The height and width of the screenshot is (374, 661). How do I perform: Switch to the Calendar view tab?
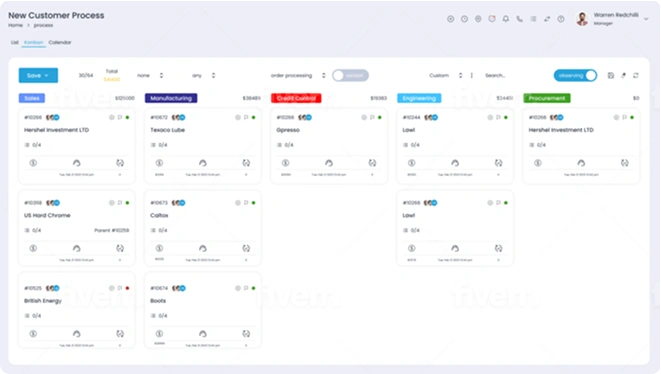click(x=60, y=42)
